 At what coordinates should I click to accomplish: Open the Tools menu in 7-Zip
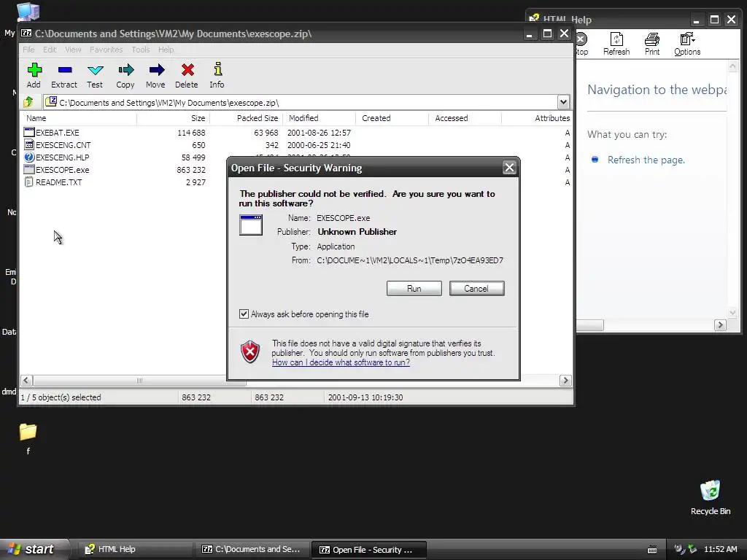[141, 50]
